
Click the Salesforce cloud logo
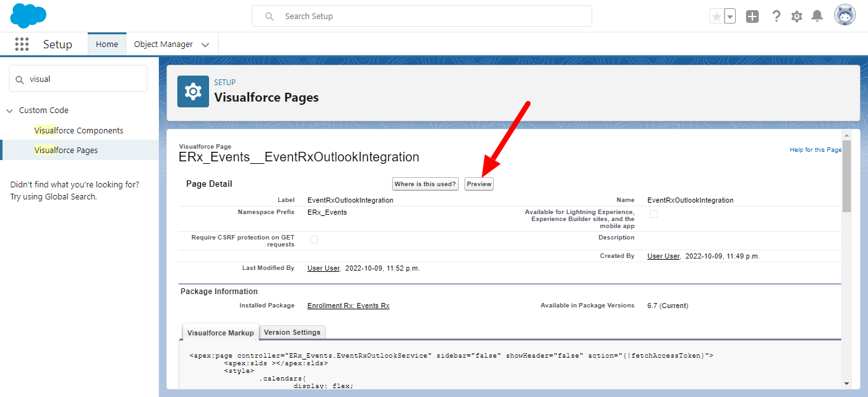(x=29, y=16)
